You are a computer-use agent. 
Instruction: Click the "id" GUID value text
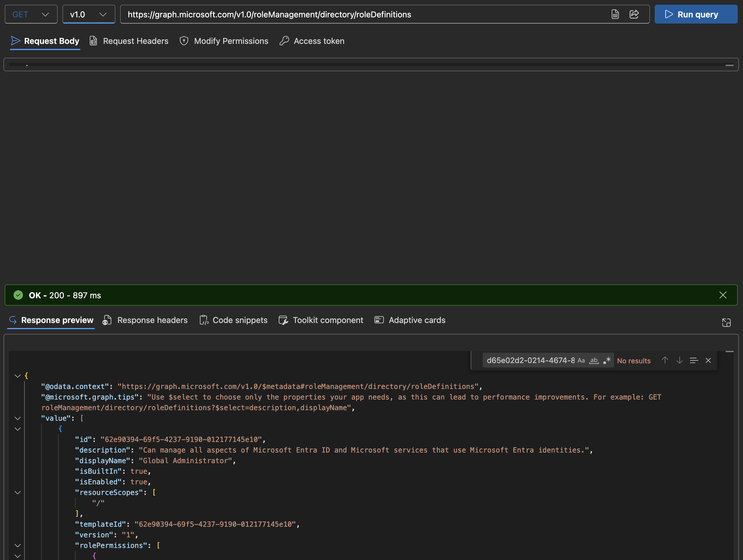coord(181,440)
